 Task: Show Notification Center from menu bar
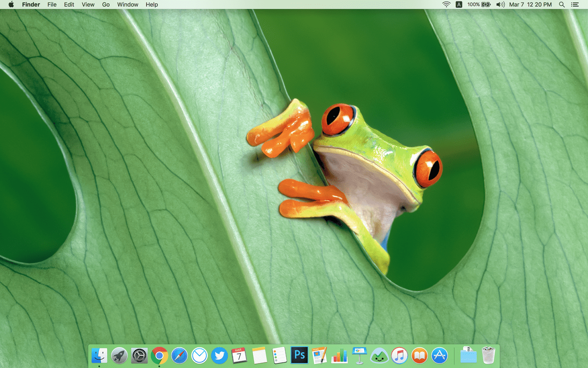[575, 4]
